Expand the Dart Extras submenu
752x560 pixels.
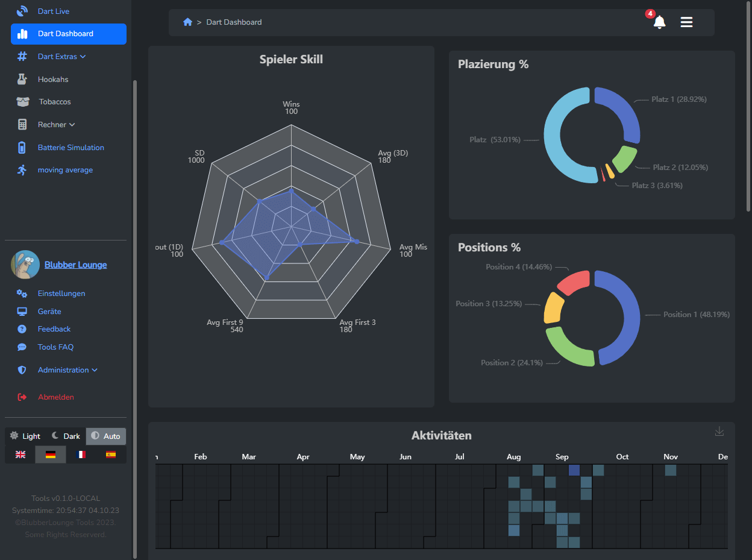61,57
